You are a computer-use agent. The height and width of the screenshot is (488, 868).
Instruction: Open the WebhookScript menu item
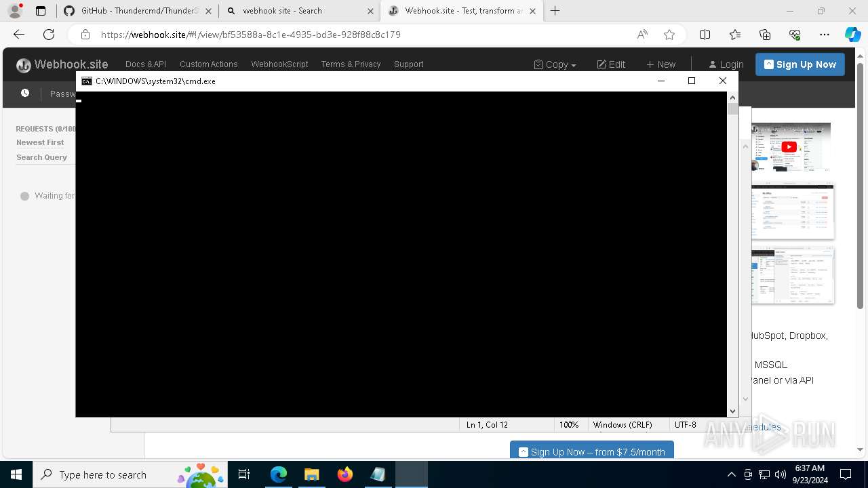[279, 64]
